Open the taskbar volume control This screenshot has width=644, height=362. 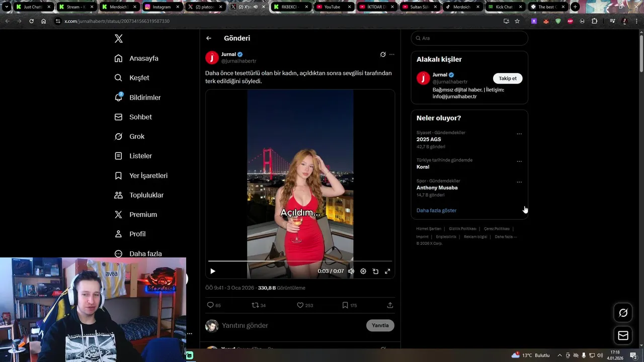(600, 355)
